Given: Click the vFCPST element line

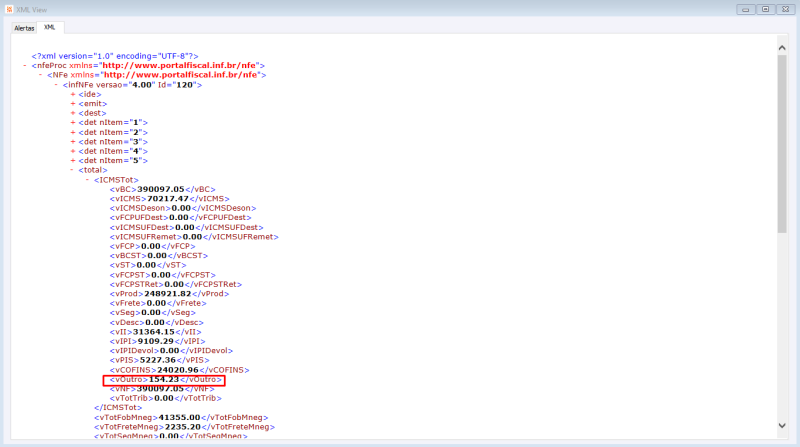Looking at the screenshot, I should tap(162, 275).
